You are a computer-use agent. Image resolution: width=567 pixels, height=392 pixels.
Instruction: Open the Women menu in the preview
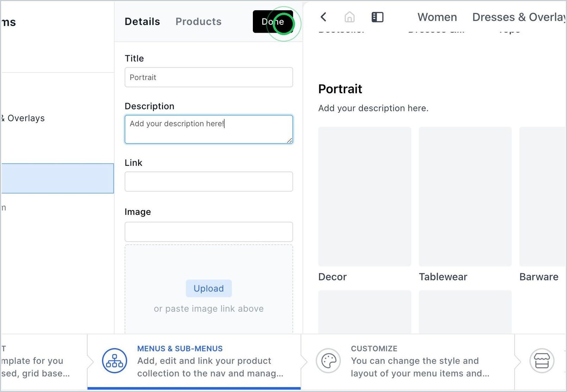point(437,17)
